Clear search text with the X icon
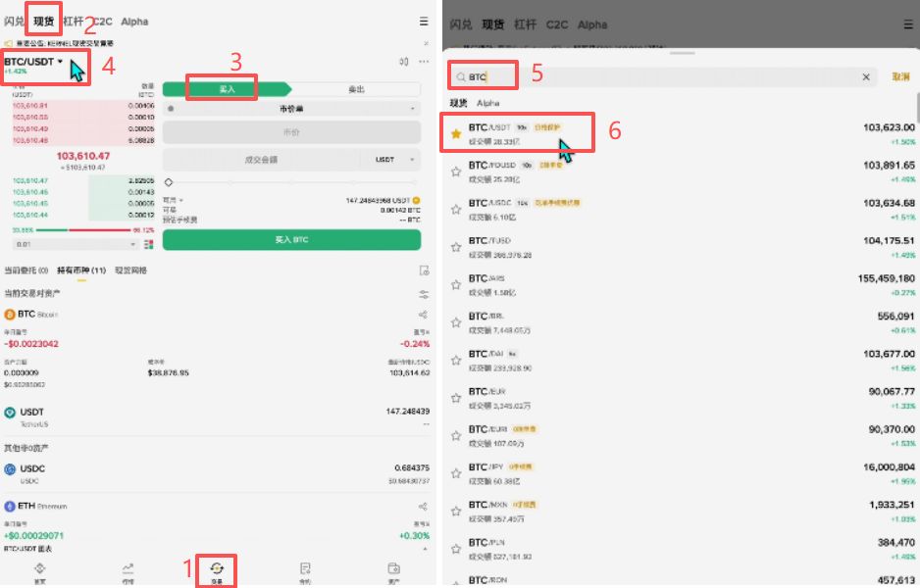The width and height of the screenshot is (920, 588). pos(866,76)
